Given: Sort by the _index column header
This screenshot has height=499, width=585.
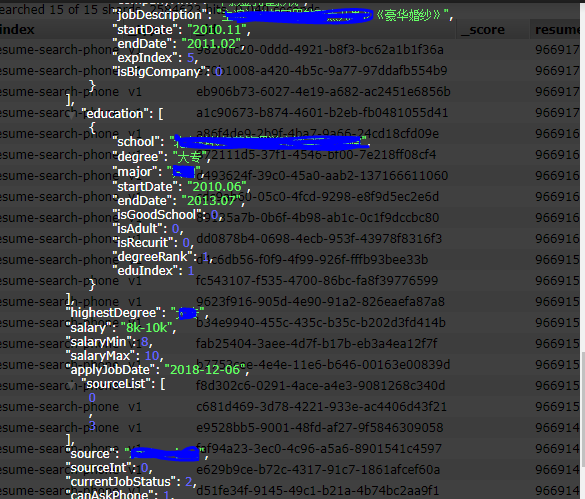Looking at the screenshot, I should pos(17,29).
